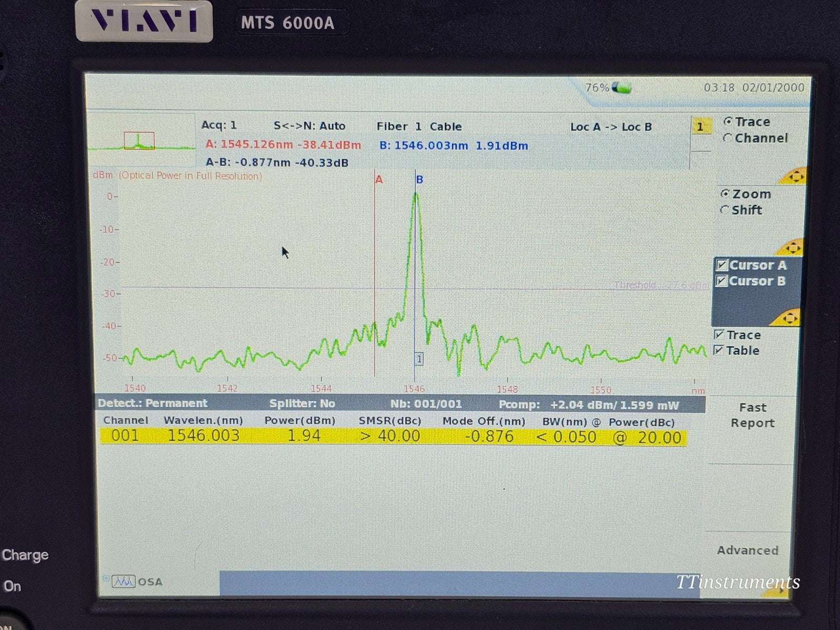The image size is (840, 630).
Task: Click the navigation pad icon below Trace/Channel selector
Action: click(796, 176)
